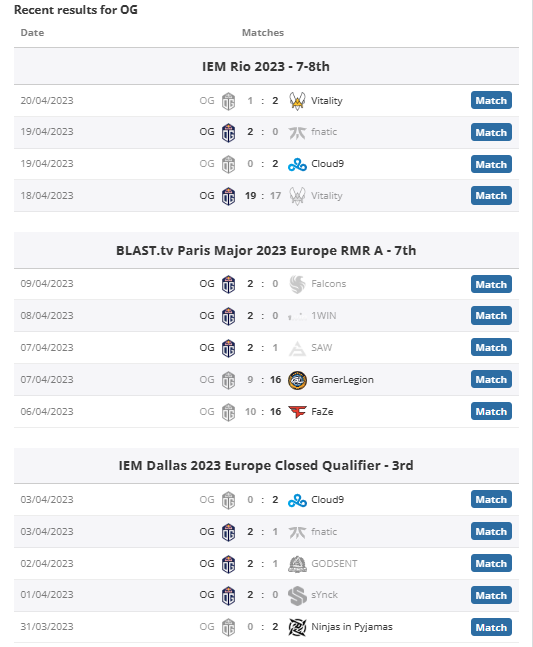The width and height of the screenshot is (533, 647).
Task: Click the Vitality logo in 20/04/2023 match
Action: click(x=297, y=101)
